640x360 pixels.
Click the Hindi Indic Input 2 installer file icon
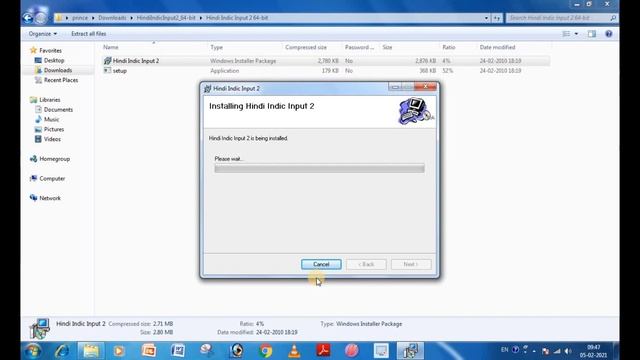tap(107, 61)
